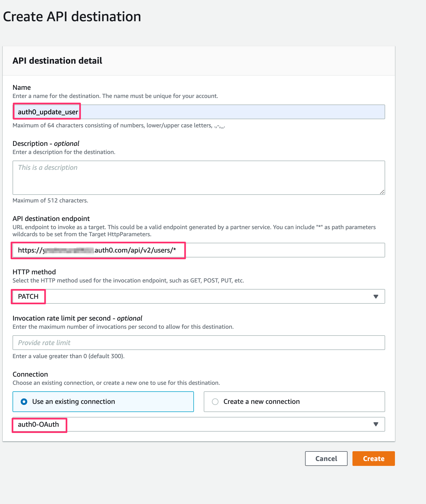Screen dimensions: 426x504
Task: Click the description box resize handle
Action: coord(383,192)
